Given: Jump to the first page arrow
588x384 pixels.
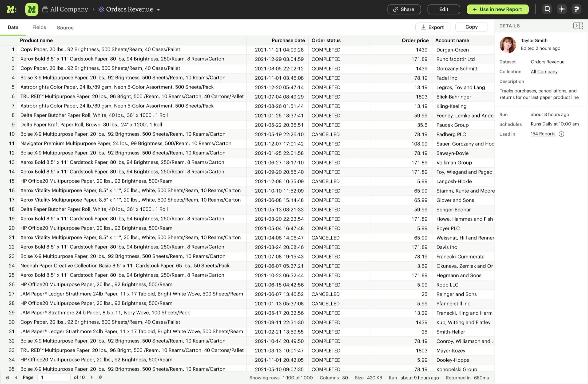Looking at the screenshot, I should click(x=8, y=377).
